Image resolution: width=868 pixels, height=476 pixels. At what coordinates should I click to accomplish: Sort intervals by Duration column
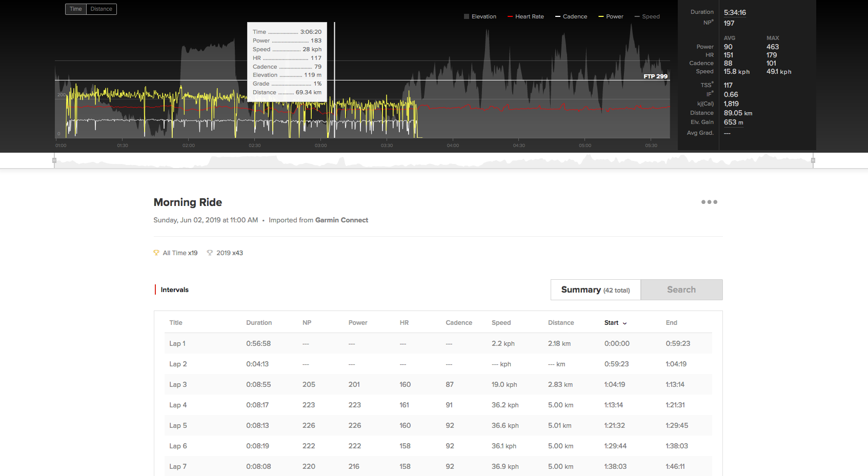pyautogui.click(x=259, y=323)
